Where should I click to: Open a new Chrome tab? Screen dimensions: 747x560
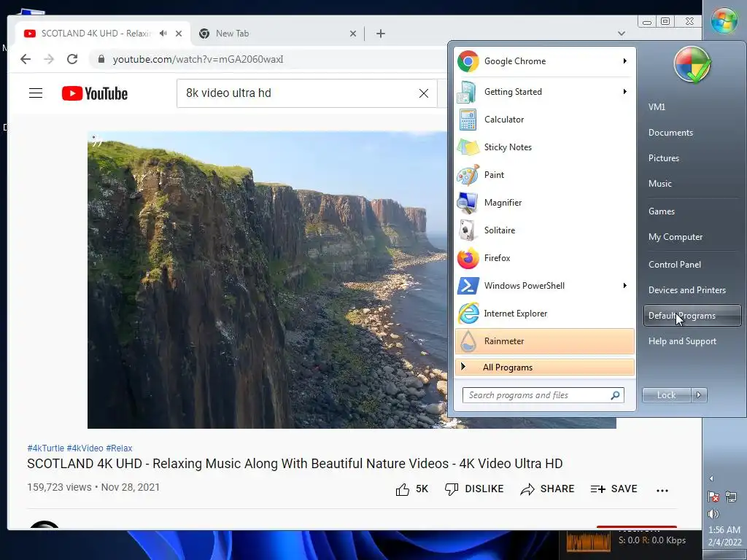381,34
